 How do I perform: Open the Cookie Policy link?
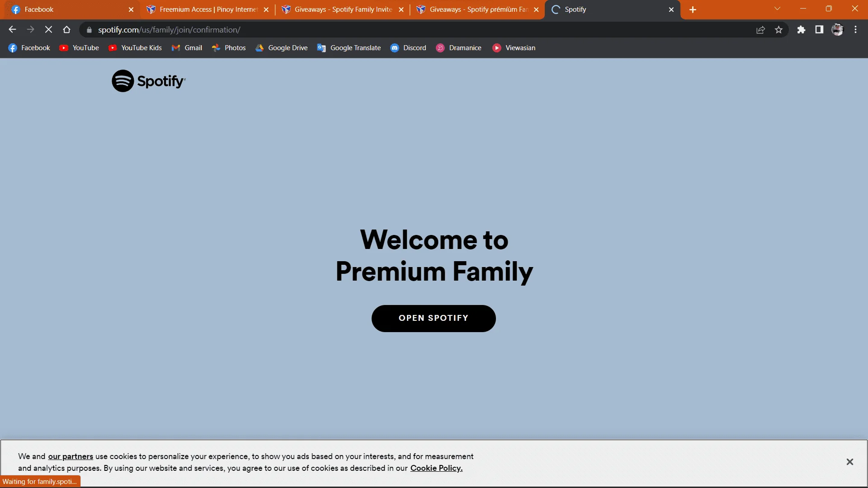[436, 468]
